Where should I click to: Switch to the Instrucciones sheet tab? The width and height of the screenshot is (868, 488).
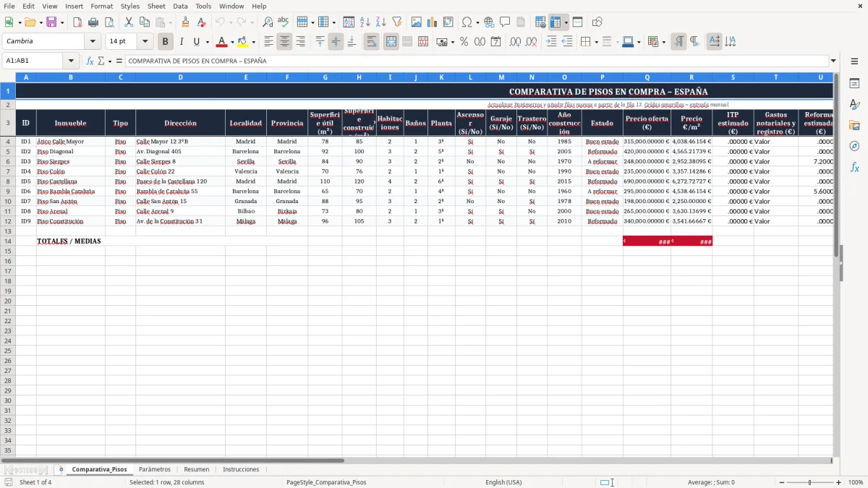(241, 469)
